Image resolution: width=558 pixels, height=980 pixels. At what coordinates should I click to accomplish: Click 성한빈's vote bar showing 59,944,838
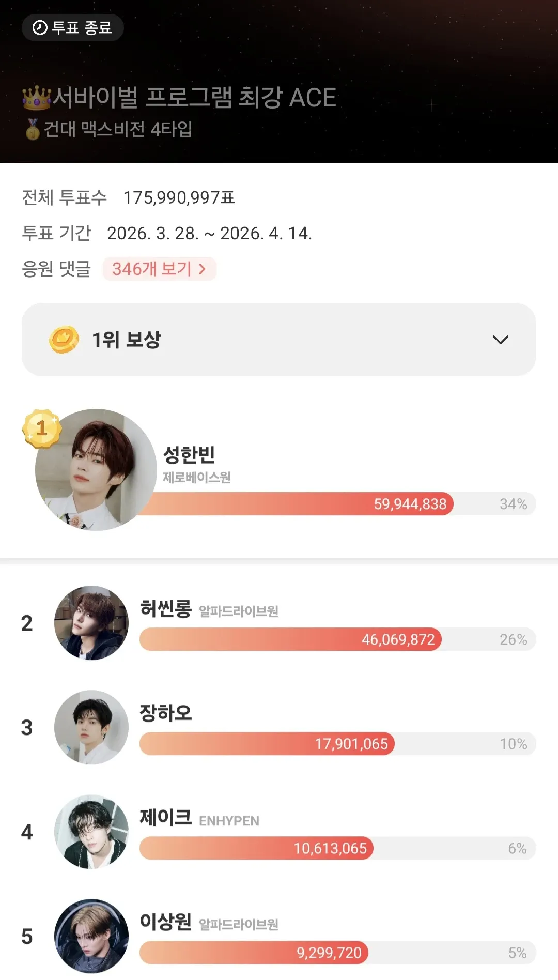(x=300, y=504)
